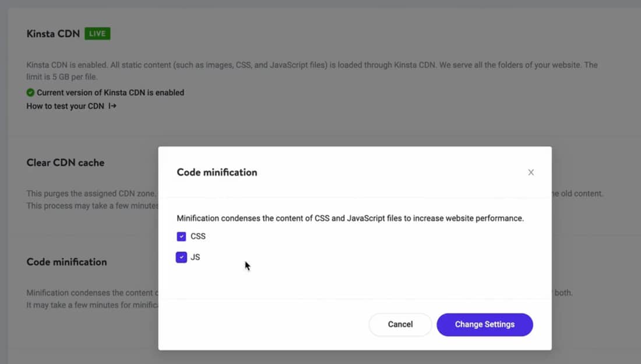
Task: Click the Clear CDN cache heading
Action: click(x=65, y=162)
